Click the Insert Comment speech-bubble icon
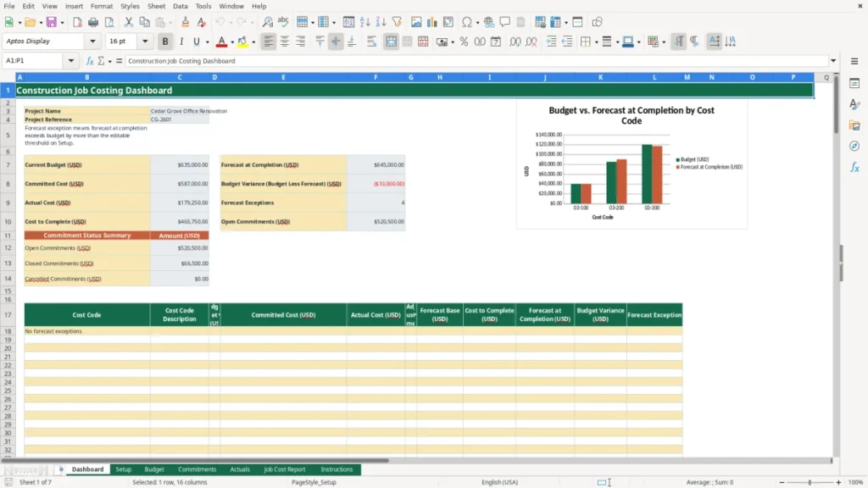The image size is (868, 488). [x=505, y=22]
